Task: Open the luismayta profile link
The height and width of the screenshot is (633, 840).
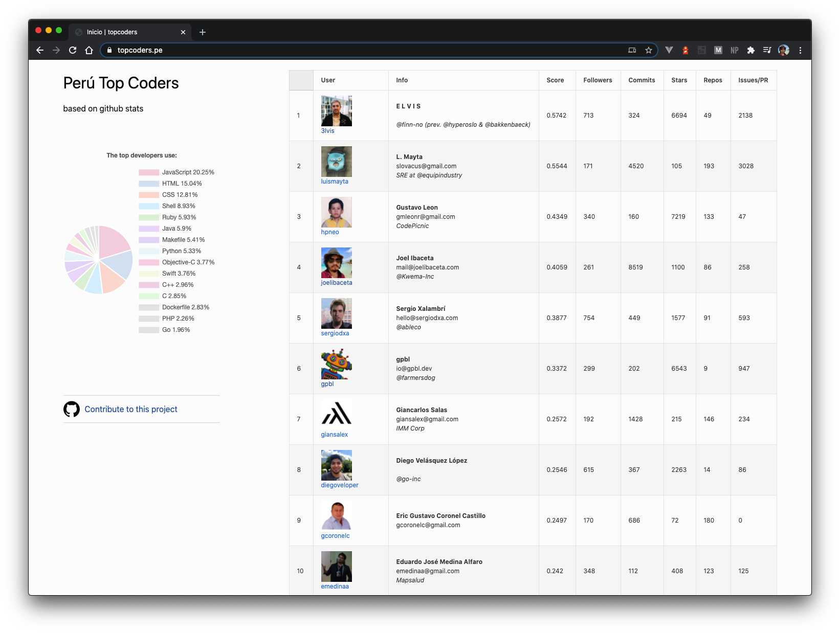Action: [x=335, y=182]
